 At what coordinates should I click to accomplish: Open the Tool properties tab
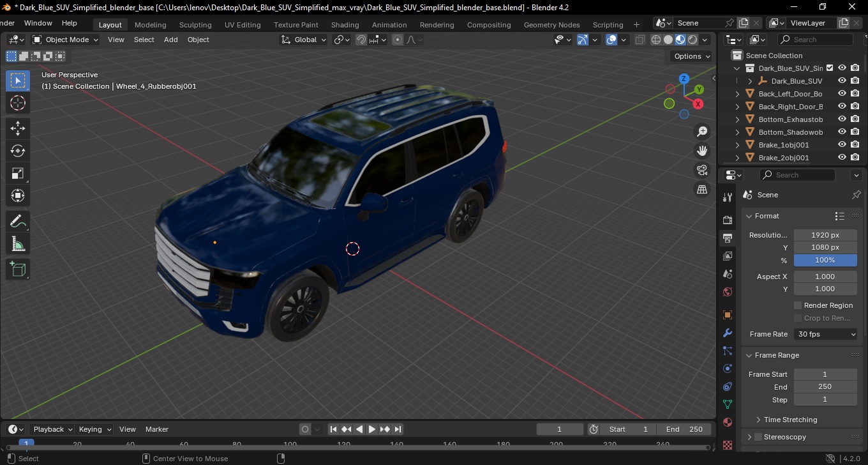728,197
